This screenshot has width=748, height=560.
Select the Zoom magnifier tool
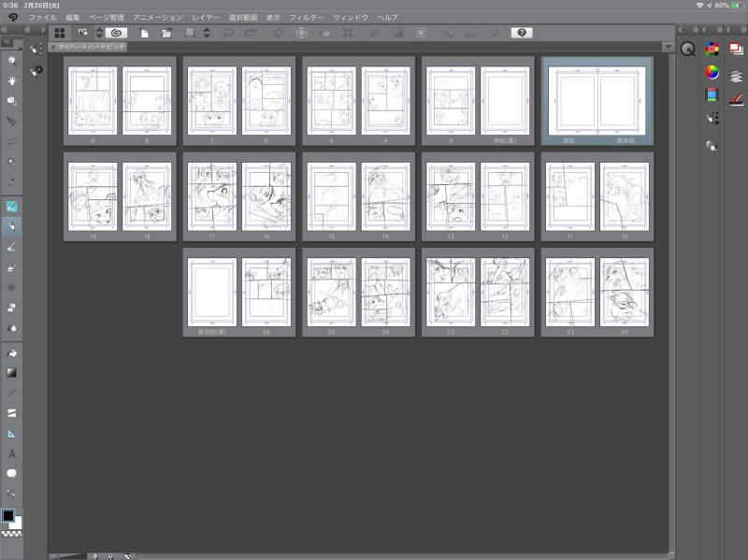click(11, 61)
